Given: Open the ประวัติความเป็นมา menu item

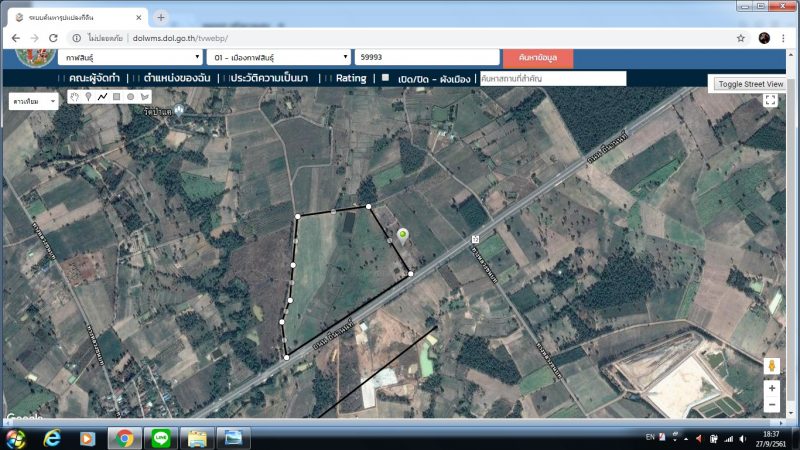Looking at the screenshot, I should [x=268, y=78].
